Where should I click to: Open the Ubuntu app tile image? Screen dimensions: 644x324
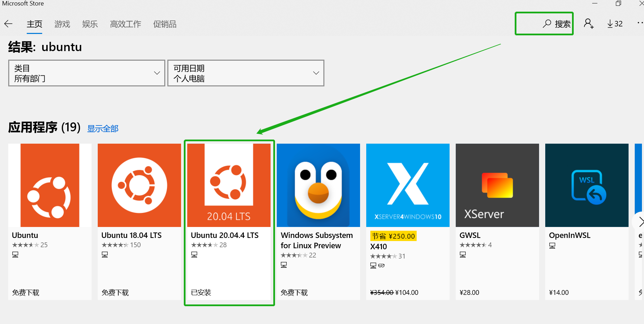(50, 185)
